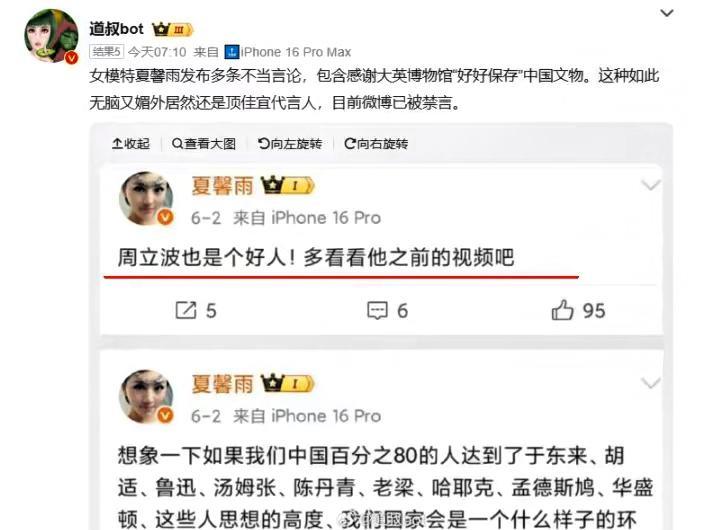Rotate image right with 向右旋转
The height and width of the screenshot is (530, 706).
point(376,144)
